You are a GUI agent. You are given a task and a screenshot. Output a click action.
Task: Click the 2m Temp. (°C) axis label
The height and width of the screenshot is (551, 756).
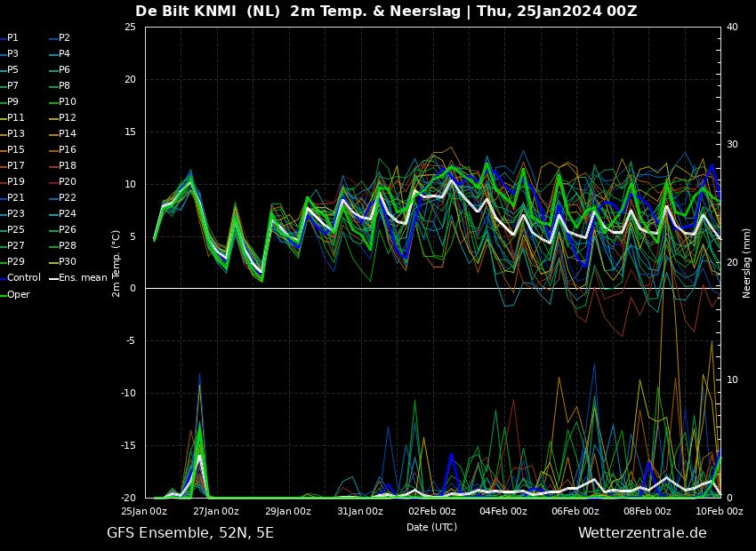point(117,263)
